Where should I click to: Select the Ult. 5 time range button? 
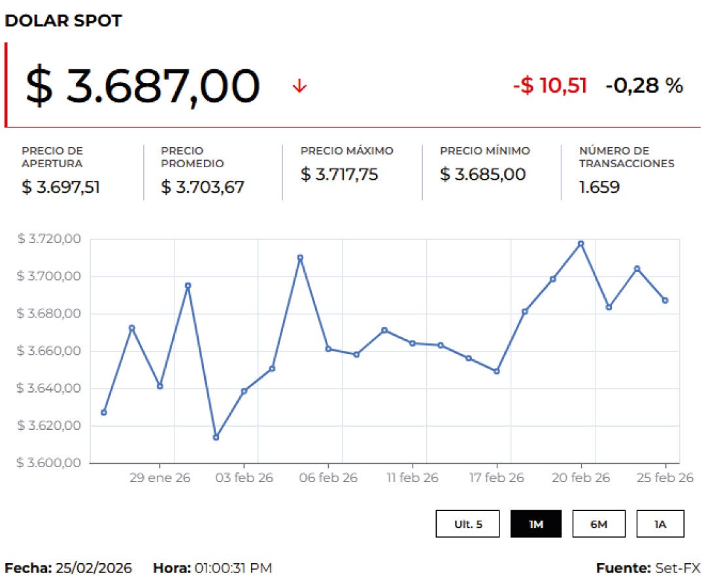pos(468,523)
